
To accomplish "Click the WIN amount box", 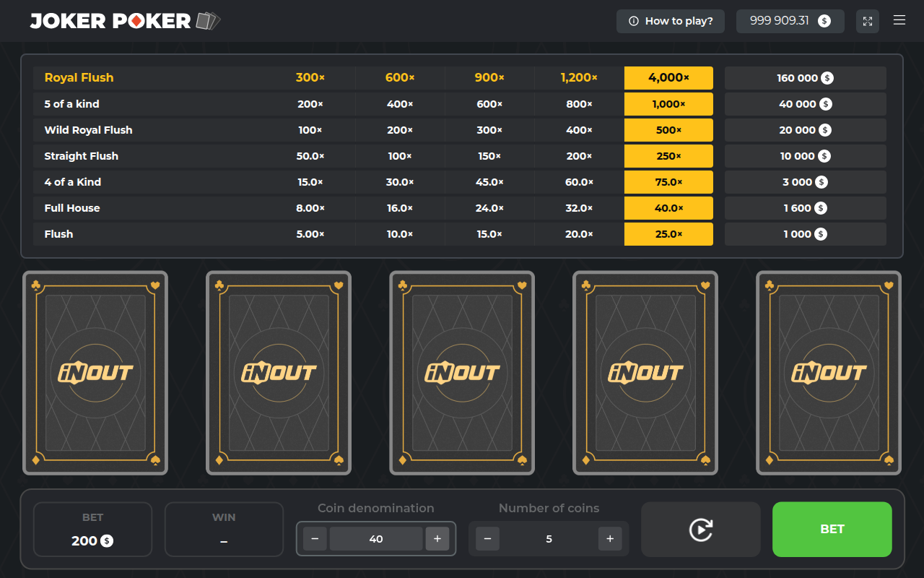I will tap(224, 530).
